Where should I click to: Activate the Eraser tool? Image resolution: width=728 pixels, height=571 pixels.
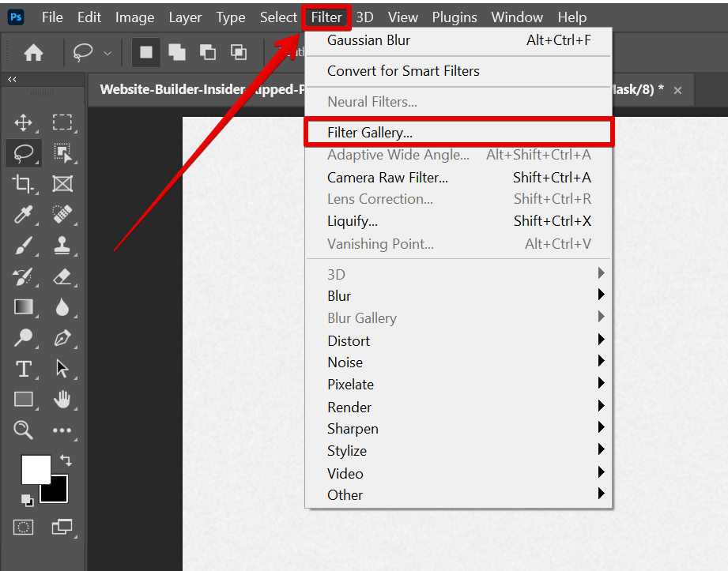click(x=62, y=276)
